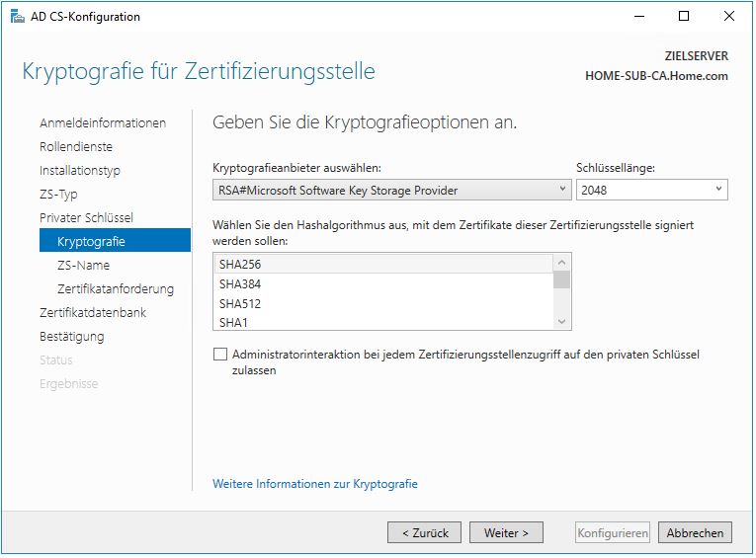Screen dimensions: 756x558
Task: Click the Abbrechen button
Action: 695,533
